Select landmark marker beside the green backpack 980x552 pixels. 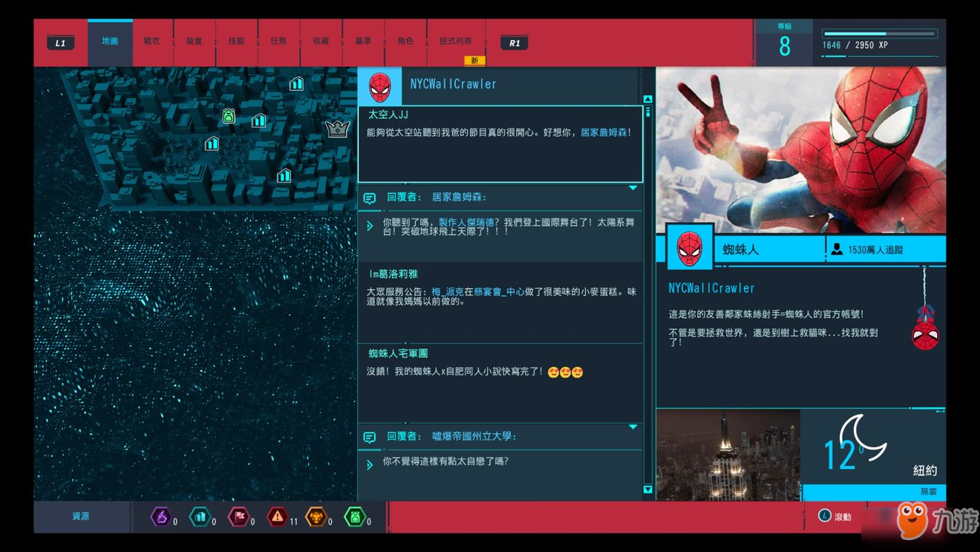[258, 120]
